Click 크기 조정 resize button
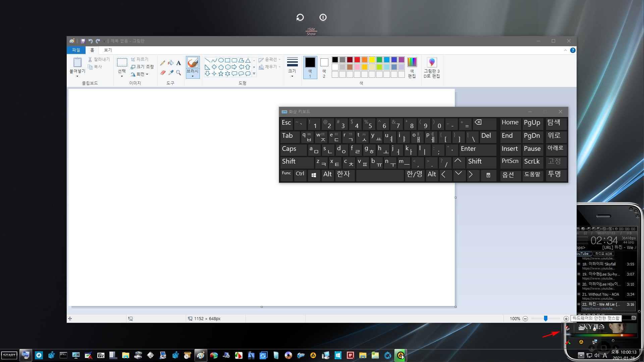Viewport: 644px width, 362px height. 142,67
